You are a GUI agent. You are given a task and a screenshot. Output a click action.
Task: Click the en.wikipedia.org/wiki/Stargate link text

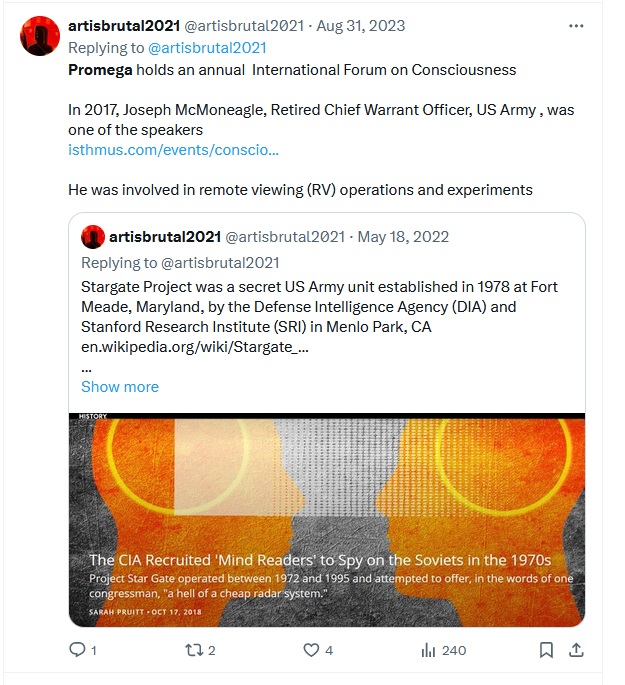(195, 347)
